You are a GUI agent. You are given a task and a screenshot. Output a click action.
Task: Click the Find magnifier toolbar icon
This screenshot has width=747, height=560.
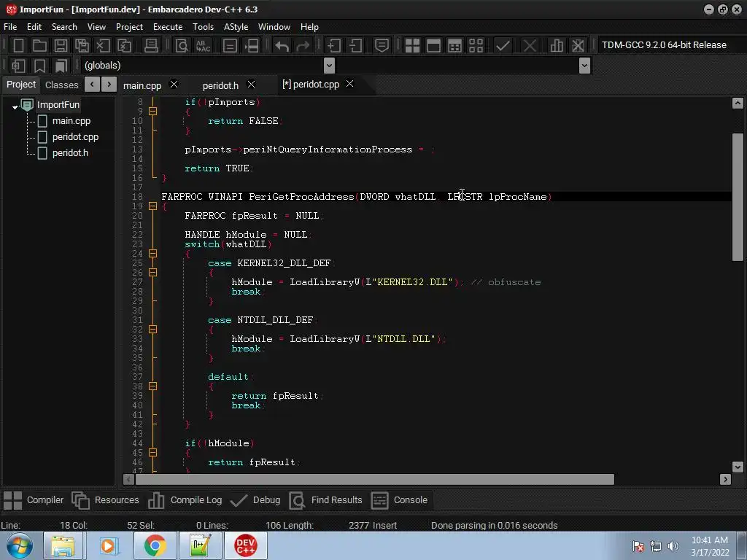click(182, 46)
